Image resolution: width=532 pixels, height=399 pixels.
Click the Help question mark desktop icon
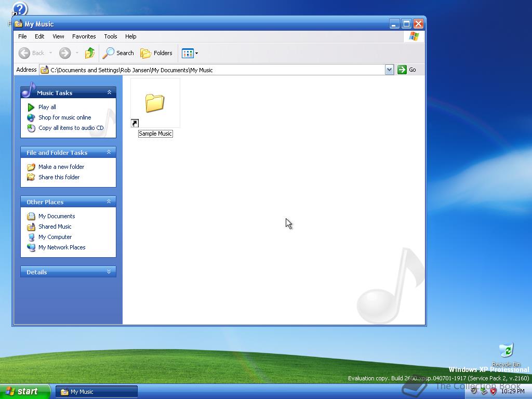pyautogui.click(x=19, y=9)
